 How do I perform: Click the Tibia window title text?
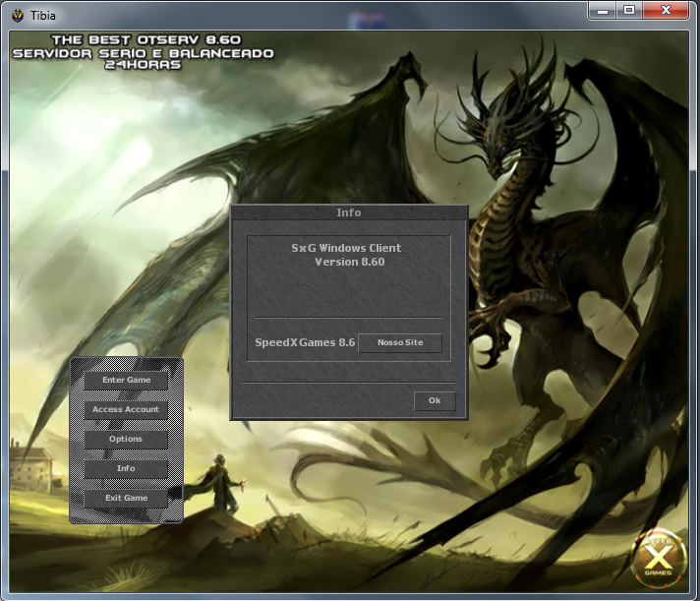(43, 16)
